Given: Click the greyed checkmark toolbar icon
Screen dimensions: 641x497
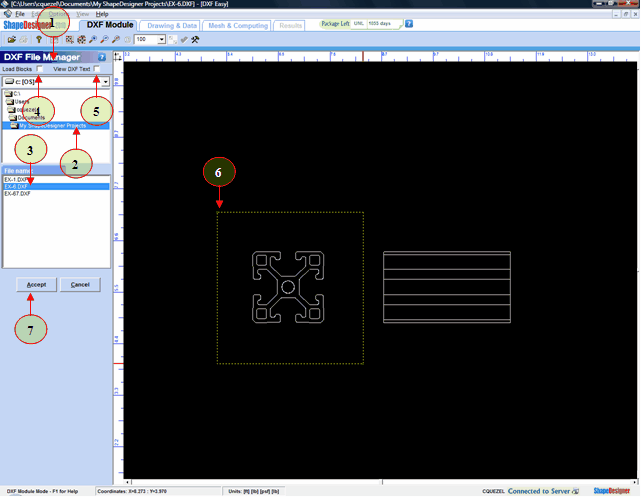Looking at the screenshot, I should pyautogui.click(x=184, y=40).
